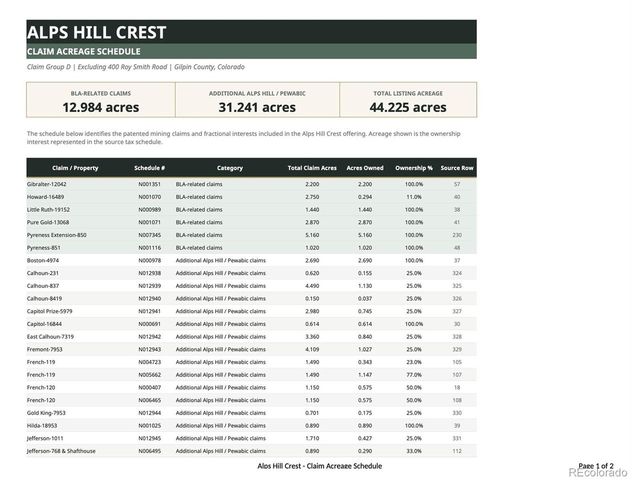Click the Page 1 of 2 indicator
Screen dimensions: 640x480
click(596, 466)
